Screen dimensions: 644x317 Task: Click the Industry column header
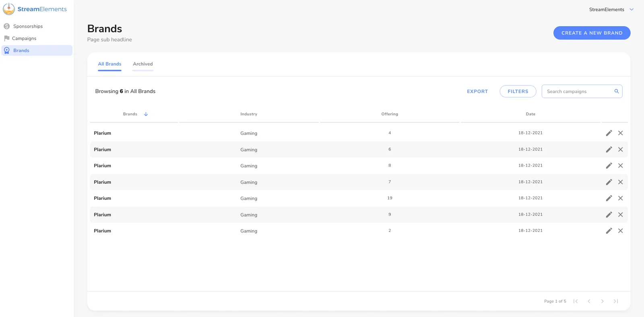[x=249, y=114]
